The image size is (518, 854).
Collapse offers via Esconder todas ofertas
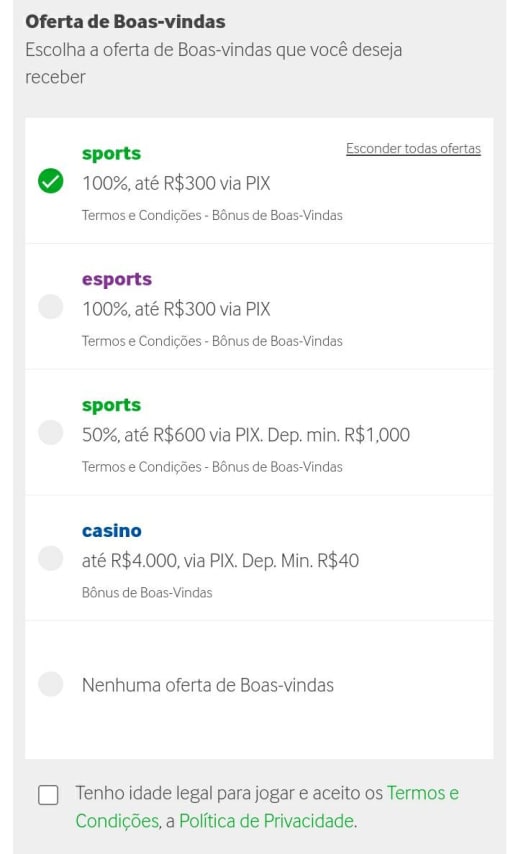(413, 149)
